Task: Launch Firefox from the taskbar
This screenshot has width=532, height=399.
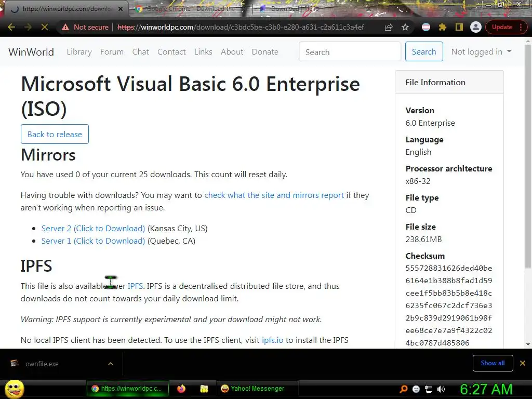Action: pos(181,389)
